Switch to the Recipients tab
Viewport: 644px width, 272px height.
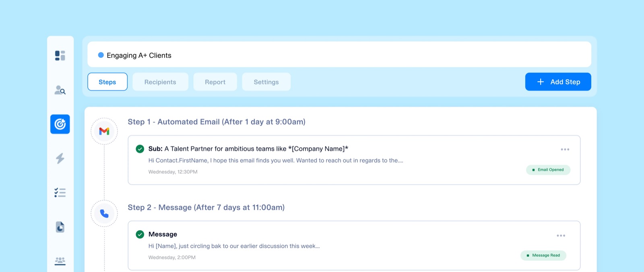click(160, 82)
